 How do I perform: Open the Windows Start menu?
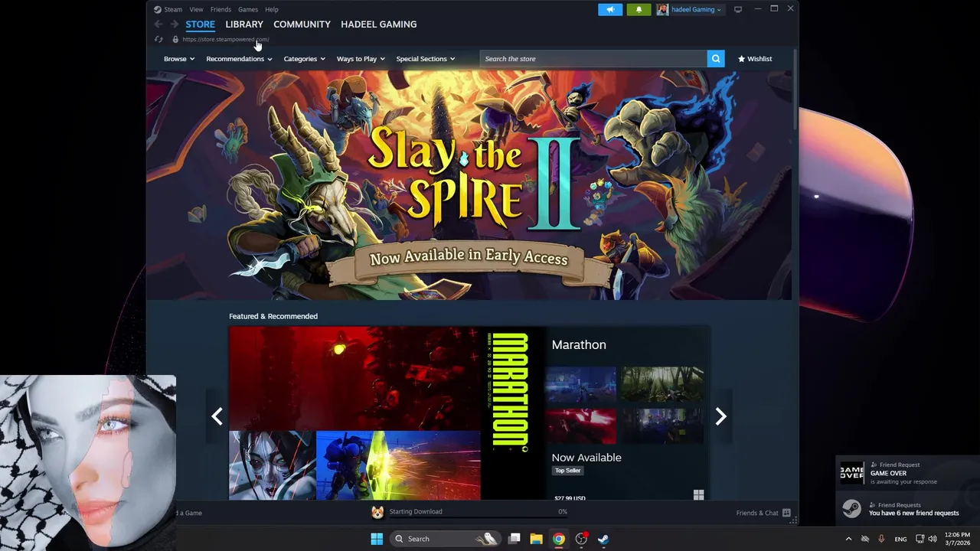(x=377, y=539)
